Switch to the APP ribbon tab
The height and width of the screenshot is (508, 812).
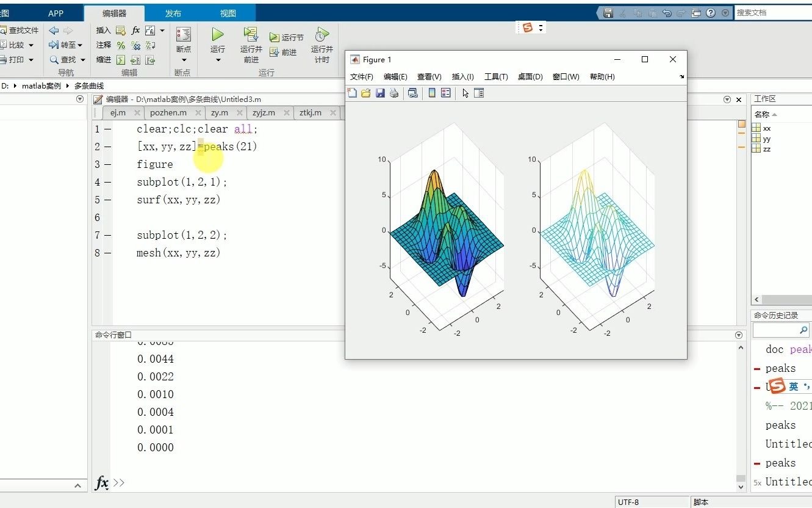pyautogui.click(x=56, y=13)
